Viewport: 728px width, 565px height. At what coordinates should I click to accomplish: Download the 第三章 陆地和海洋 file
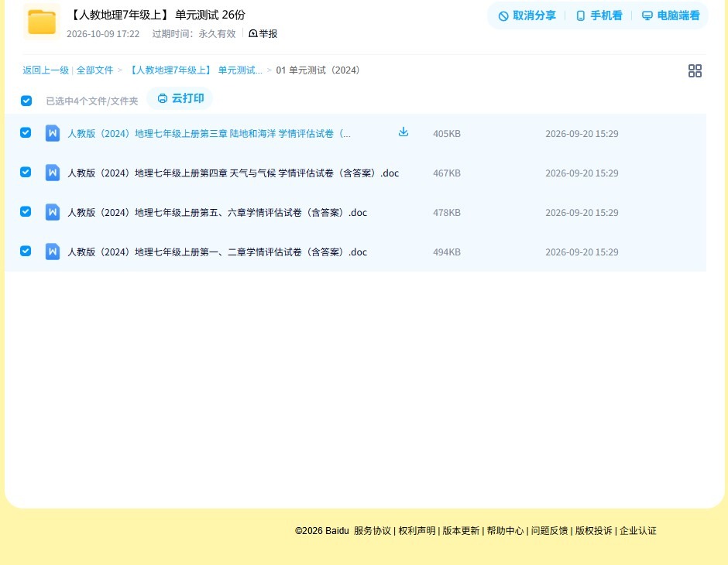click(x=403, y=132)
